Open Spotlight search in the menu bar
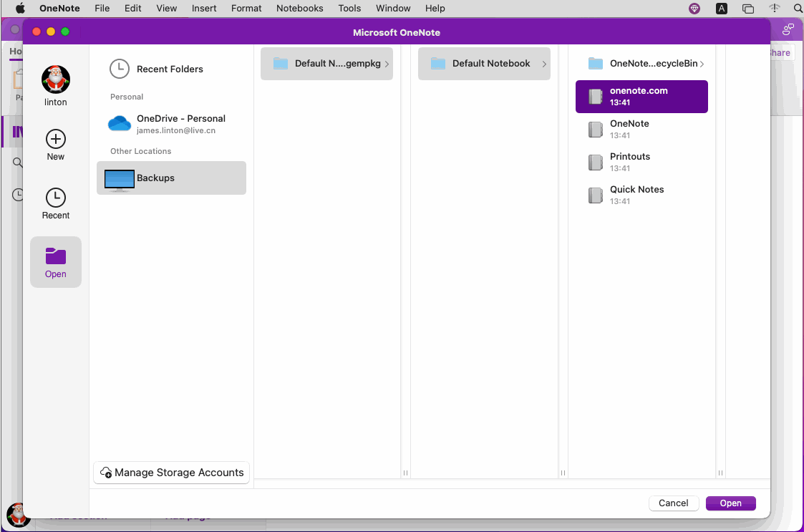The width and height of the screenshot is (804, 532). coord(798,8)
